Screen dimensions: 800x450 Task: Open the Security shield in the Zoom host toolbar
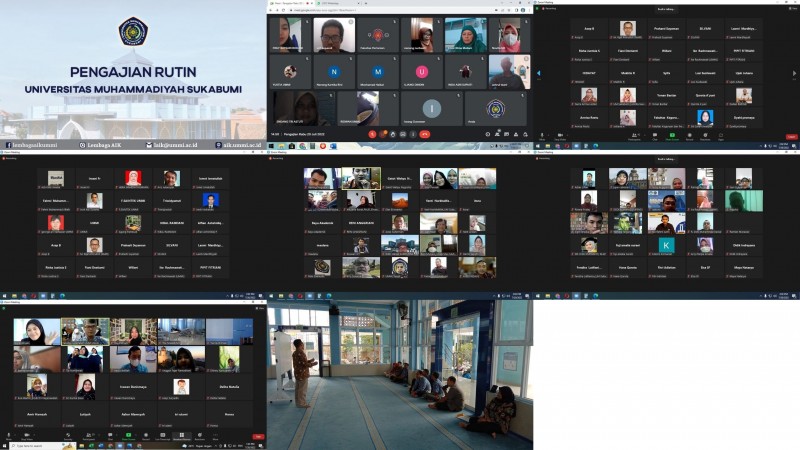[68, 436]
